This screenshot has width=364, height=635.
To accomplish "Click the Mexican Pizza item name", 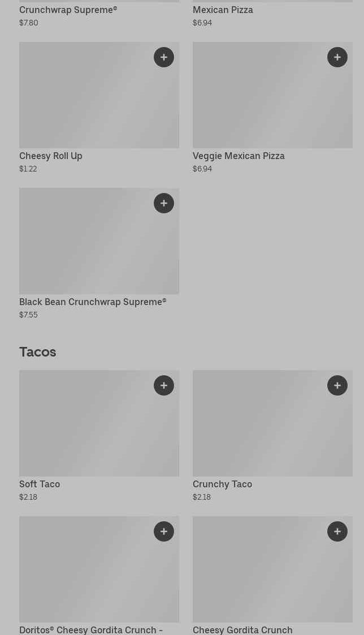I will [223, 10].
